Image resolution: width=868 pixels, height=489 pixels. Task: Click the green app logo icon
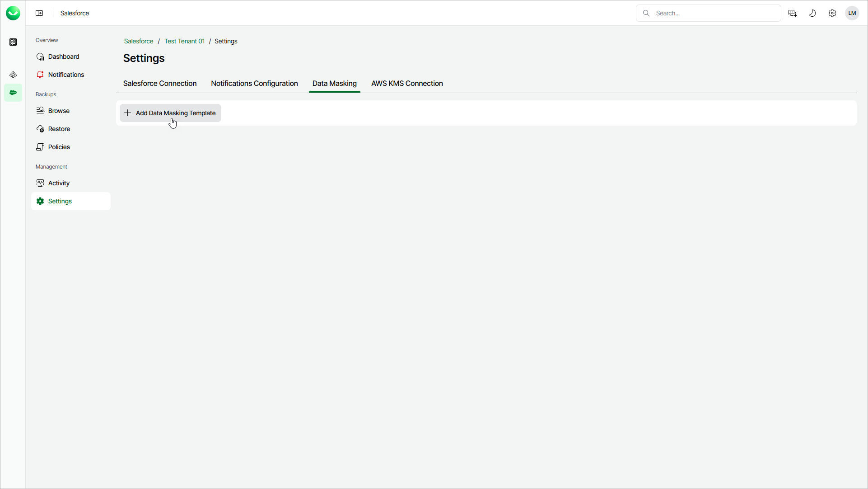(x=13, y=13)
